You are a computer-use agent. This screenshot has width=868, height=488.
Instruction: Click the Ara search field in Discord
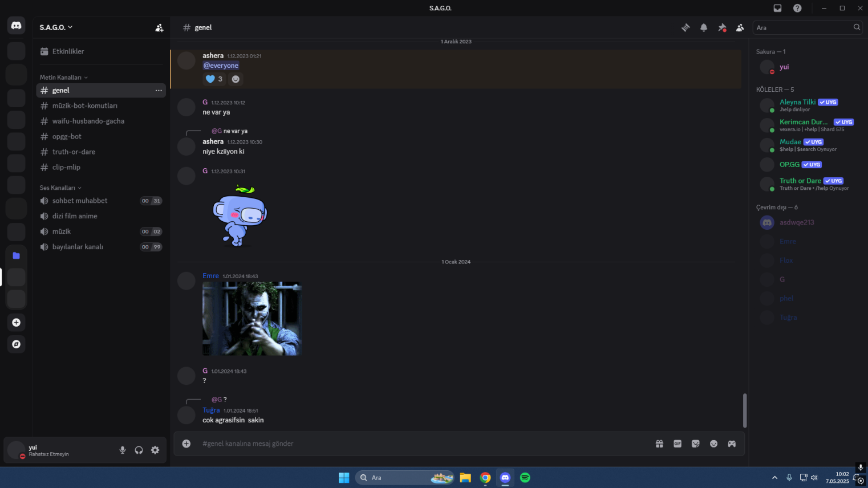point(807,27)
